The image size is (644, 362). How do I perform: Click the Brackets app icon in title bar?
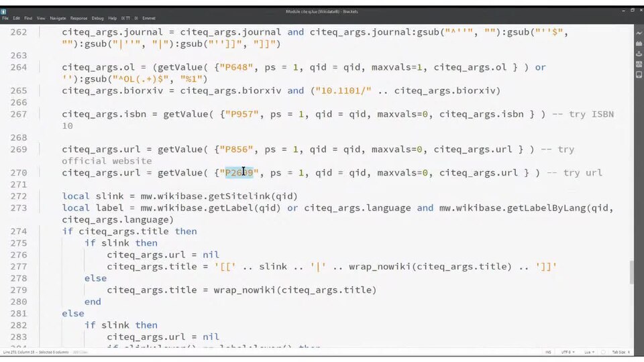coord(3,11)
